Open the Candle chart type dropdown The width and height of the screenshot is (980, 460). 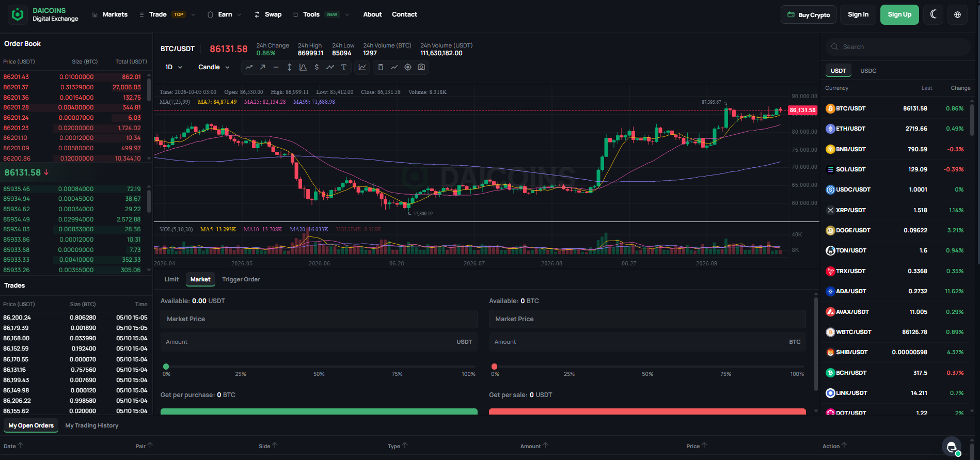click(214, 67)
